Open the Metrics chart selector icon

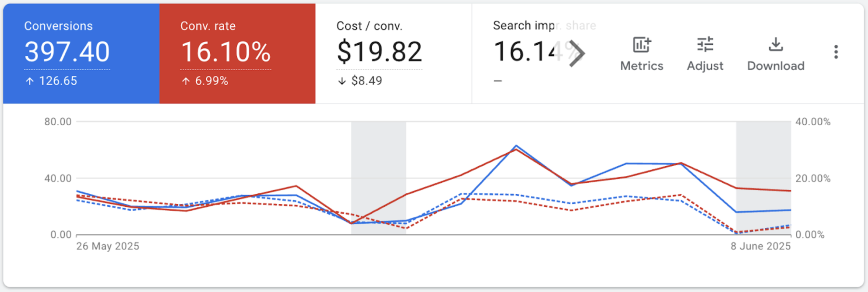click(x=641, y=45)
